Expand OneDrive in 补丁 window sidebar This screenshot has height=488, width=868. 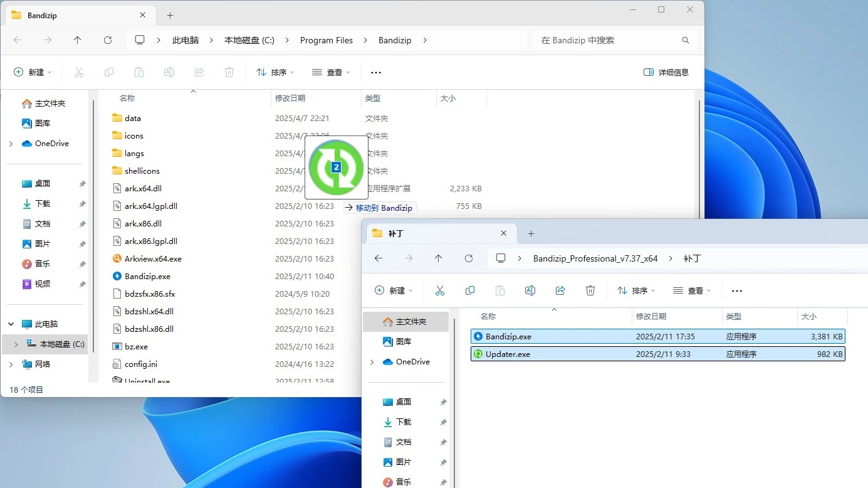[x=372, y=362]
